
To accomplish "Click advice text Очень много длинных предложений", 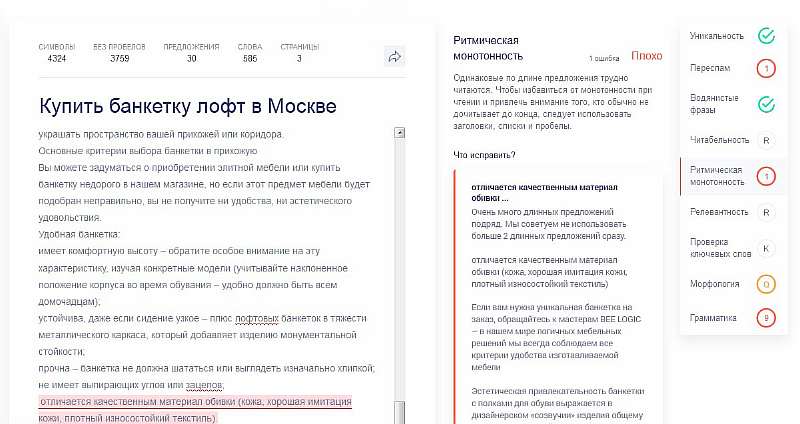I will point(548,224).
